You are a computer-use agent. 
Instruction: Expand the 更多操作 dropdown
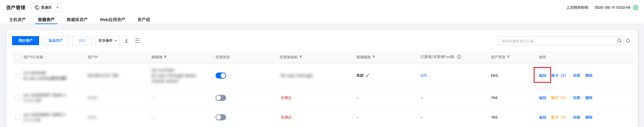107,41
